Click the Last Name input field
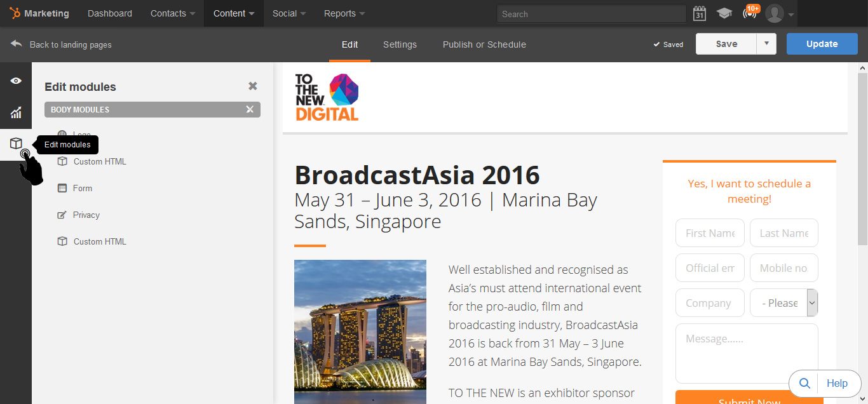The width and height of the screenshot is (868, 404). click(783, 232)
